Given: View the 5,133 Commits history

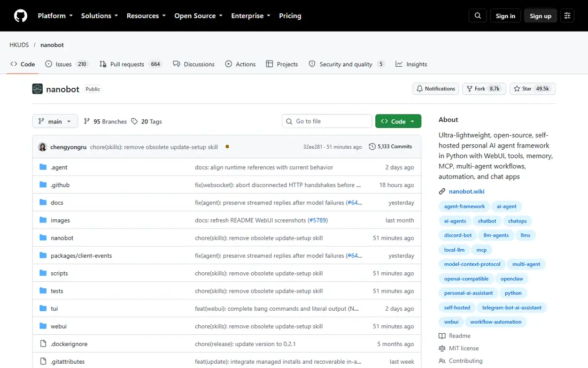Looking at the screenshot, I should pos(390,147).
